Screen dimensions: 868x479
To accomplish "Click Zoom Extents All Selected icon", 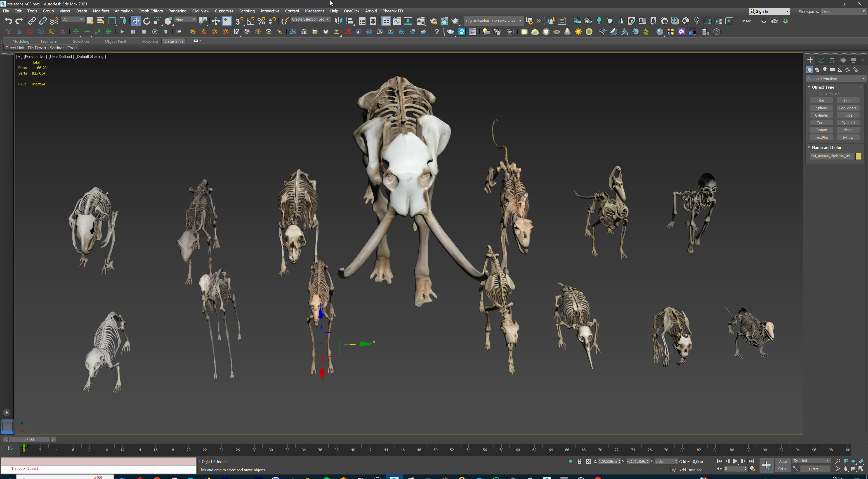I will coord(861,461).
